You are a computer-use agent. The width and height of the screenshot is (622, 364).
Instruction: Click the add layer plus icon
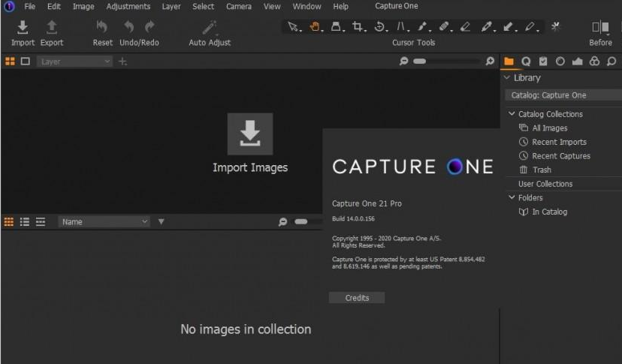click(122, 62)
